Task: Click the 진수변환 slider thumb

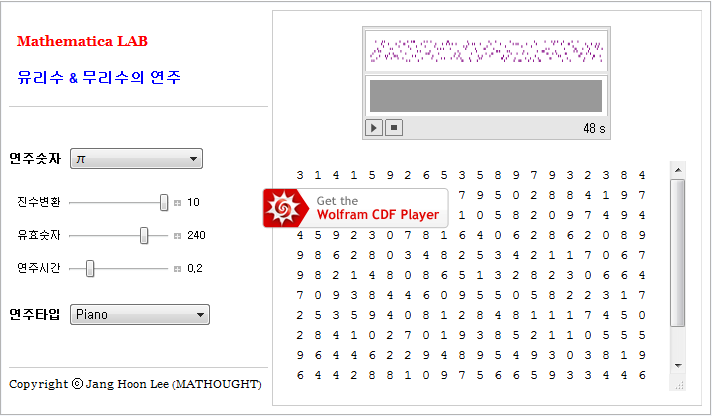Action: (x=164, y=203)
